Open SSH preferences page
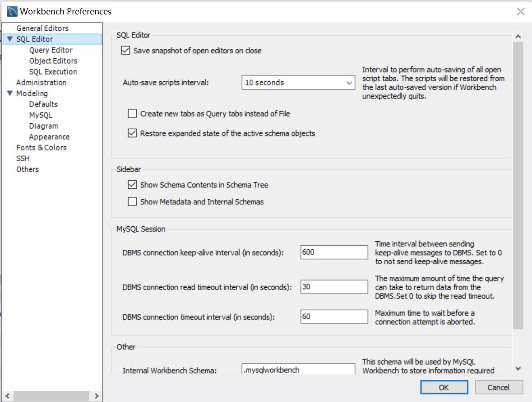This screenshot has height=402, width=532. [23, 159]
